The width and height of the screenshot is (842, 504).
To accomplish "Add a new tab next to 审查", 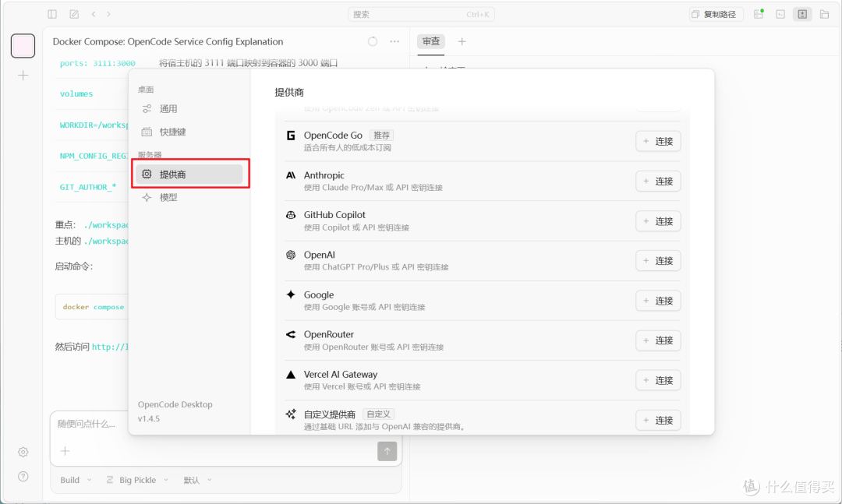I will click(x=462, y=41).
